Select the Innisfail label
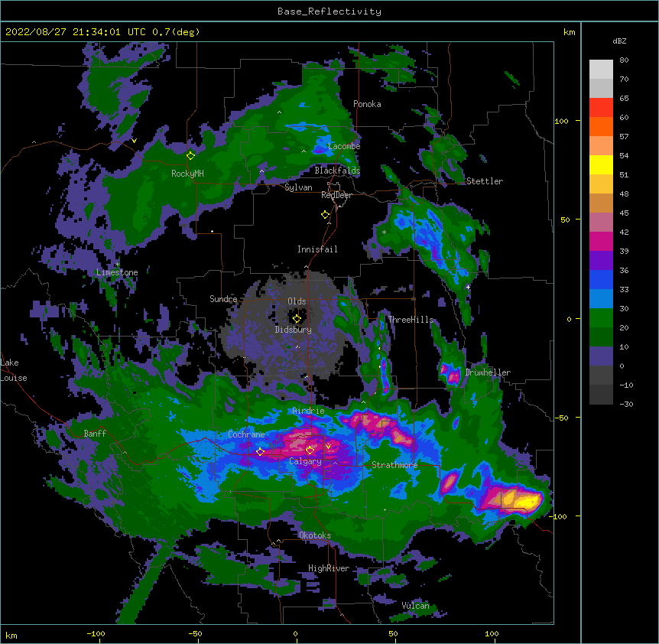 317,249
